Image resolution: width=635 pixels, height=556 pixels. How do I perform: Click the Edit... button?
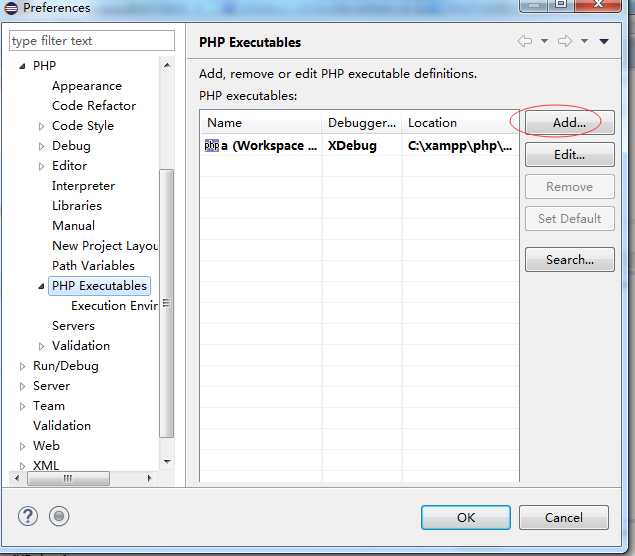click(570, 154)
